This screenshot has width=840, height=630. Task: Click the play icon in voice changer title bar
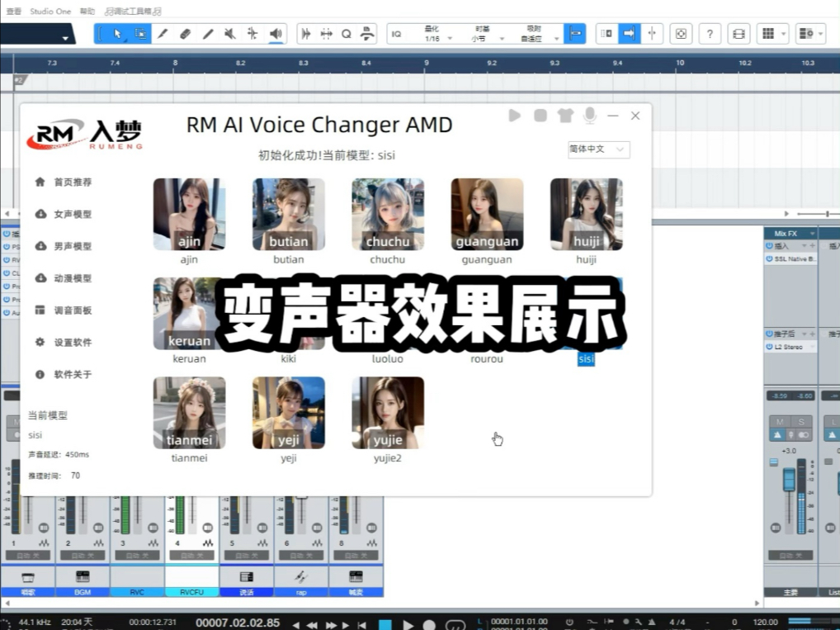pyautogui.click(x=514, y=116)
